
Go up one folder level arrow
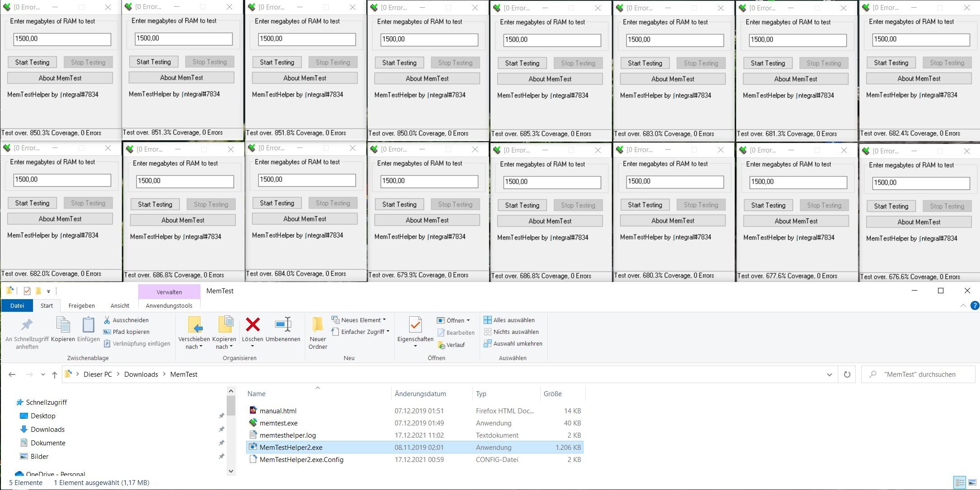pos(55,374)
